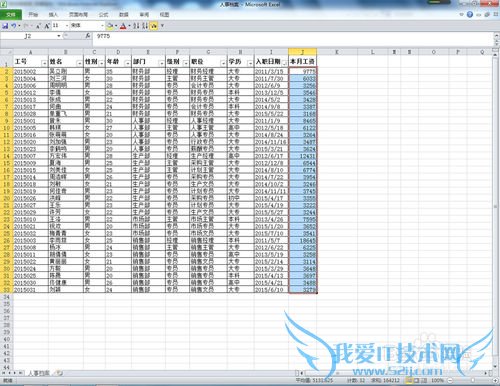Open the 部门 column filter dropdown
Image resolution: width=500 pixels, height=386 pixels.
tap(161, 63)
